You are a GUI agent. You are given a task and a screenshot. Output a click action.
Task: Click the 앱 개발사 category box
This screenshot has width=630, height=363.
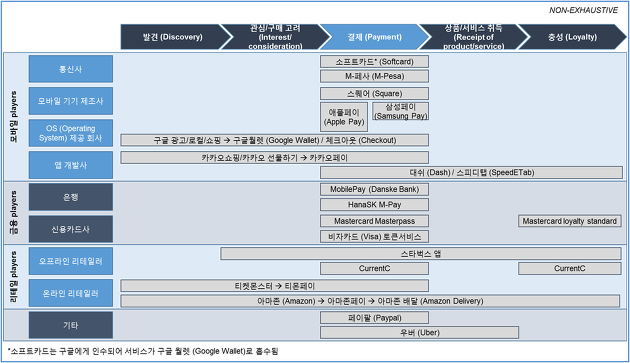click(x=71, y=165)
